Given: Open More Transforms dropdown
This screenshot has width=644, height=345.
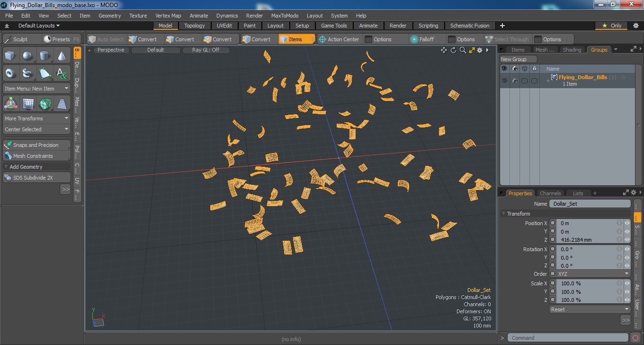Looking at the screenshot, I should click(x=36, y=118).
